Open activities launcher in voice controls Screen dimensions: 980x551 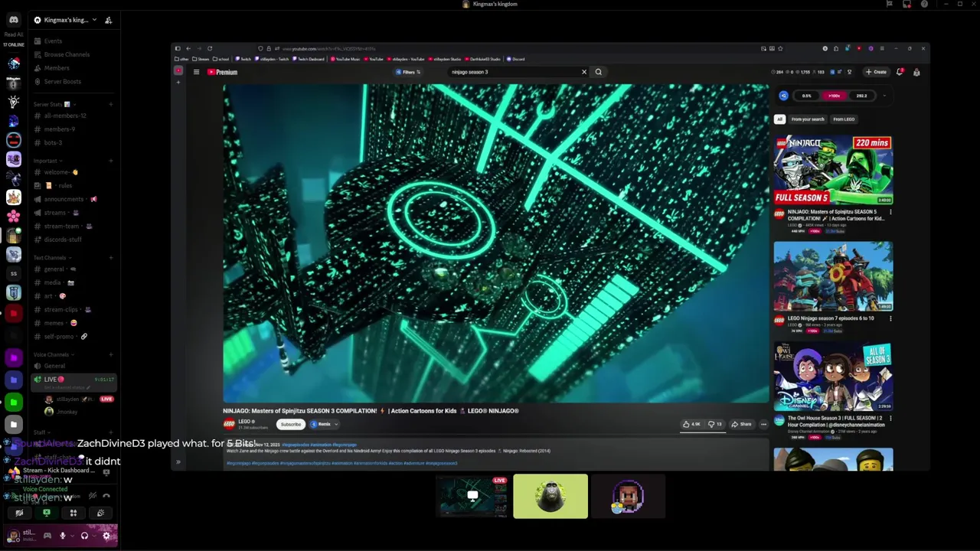(73, 514)
